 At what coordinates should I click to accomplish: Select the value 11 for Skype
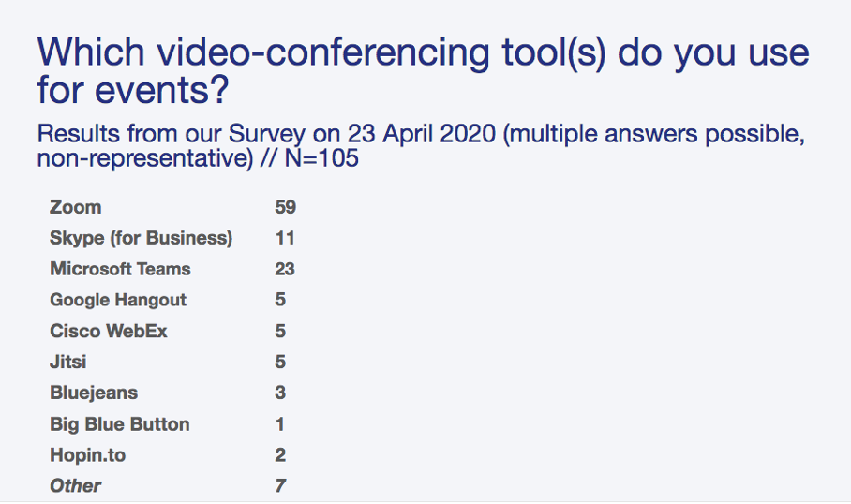(x=285, y=238)
